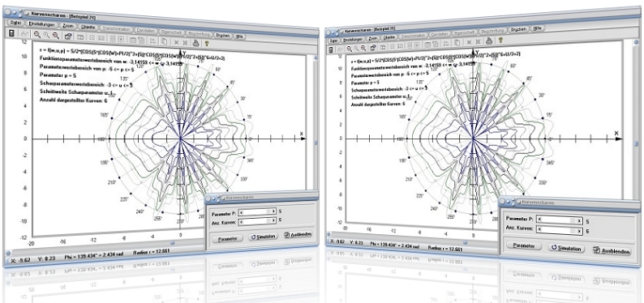Click copy pages icon in right window toolbar

[457, 43]
